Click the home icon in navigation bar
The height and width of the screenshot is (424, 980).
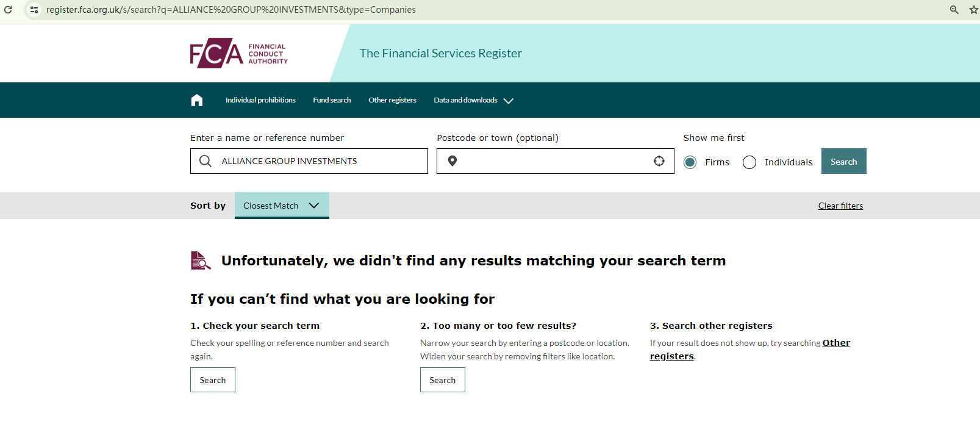[197, 100]
